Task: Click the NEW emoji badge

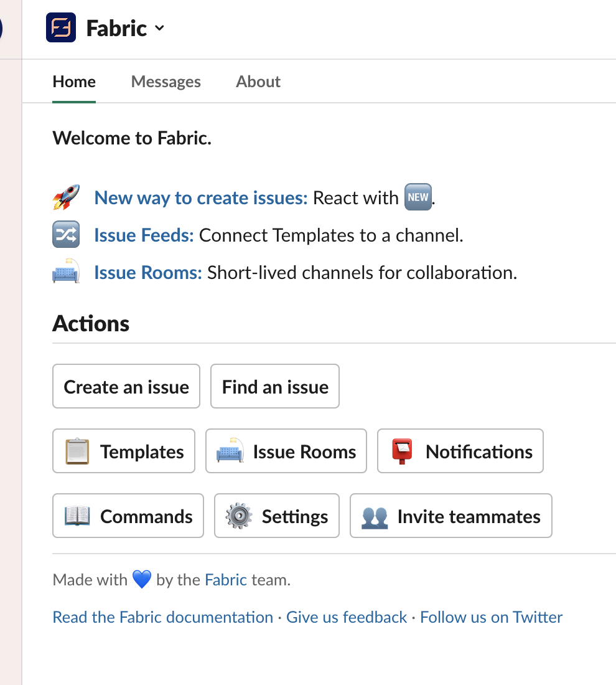Action: (418, 197)
